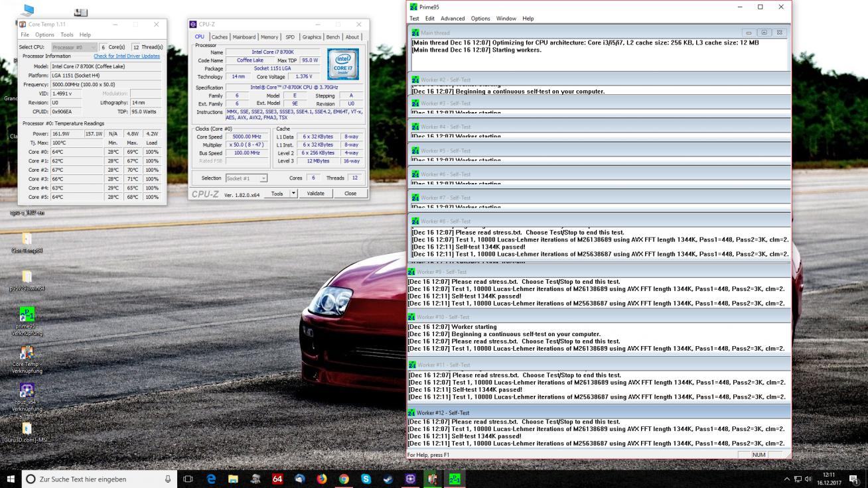Open the cpuz_x64 desktop shortcut
Viewport: 868px width, 488px height.
(27, 391)
